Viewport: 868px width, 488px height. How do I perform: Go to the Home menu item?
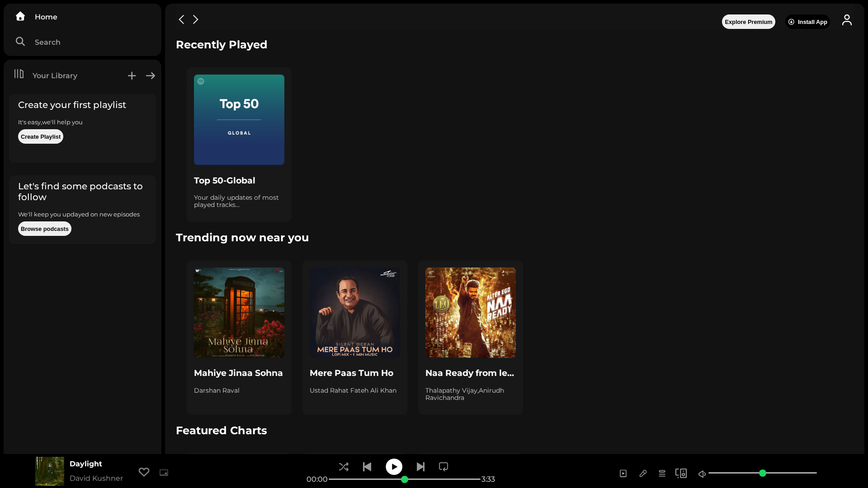pos(46,17)
